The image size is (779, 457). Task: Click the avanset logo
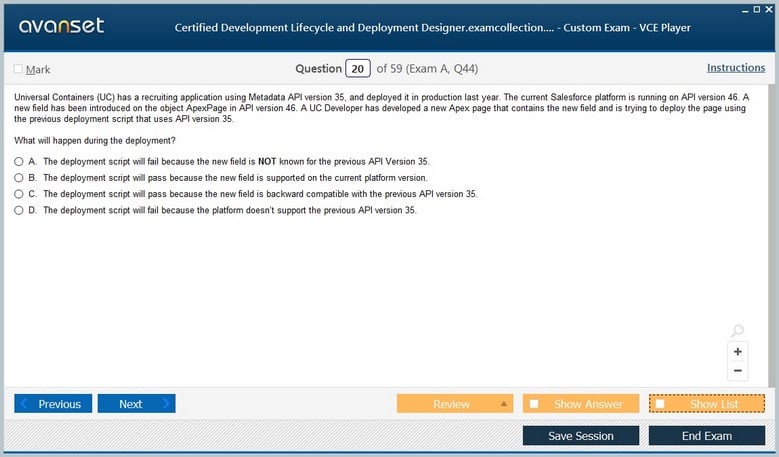point(62,26)
